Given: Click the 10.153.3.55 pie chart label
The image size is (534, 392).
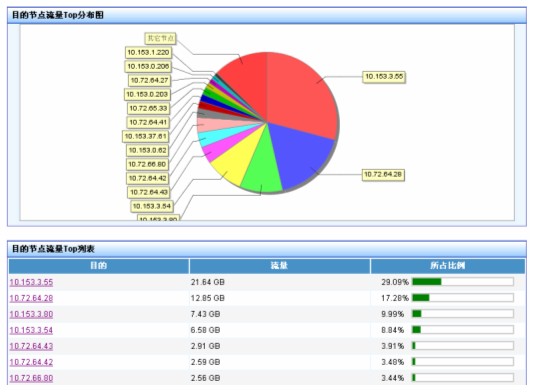Looking at the screenshot, I should (x=384, y=77).
